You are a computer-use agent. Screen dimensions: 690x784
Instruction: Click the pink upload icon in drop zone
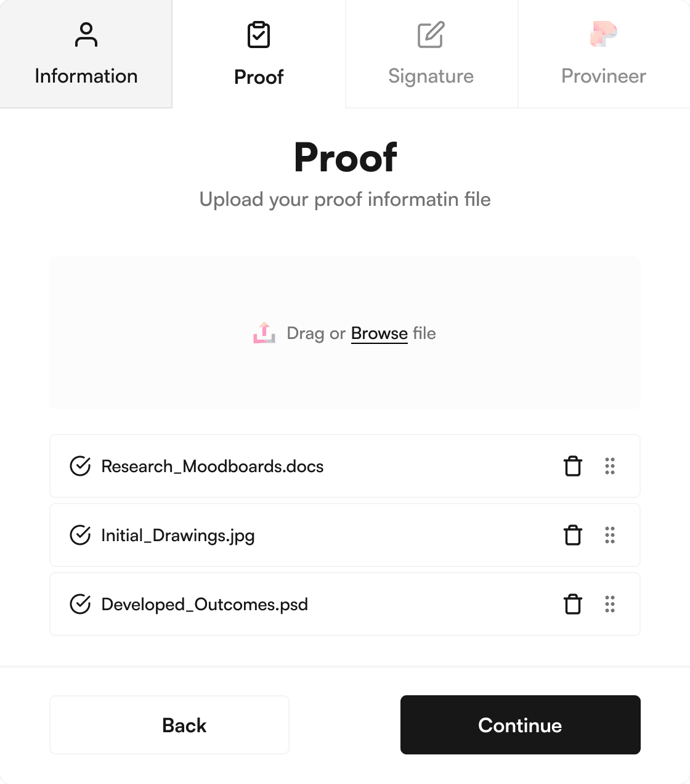click(x=264, y=333)
